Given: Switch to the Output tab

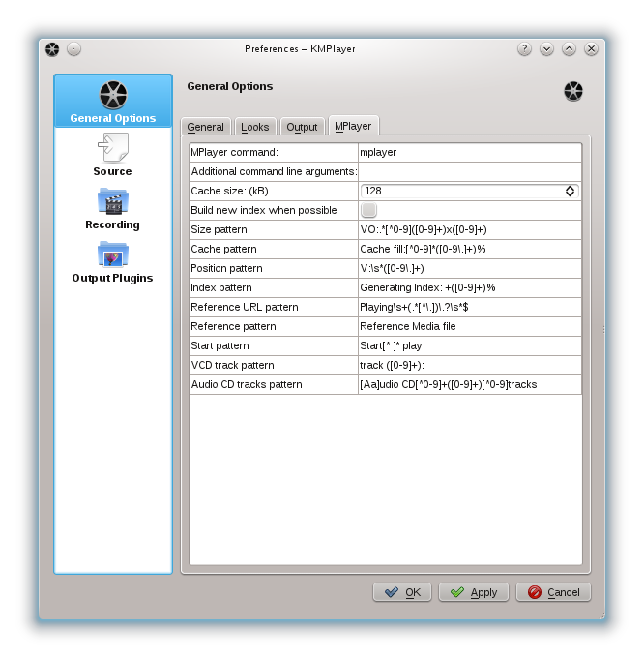Looking at the screenshot, I should [302, 127].
